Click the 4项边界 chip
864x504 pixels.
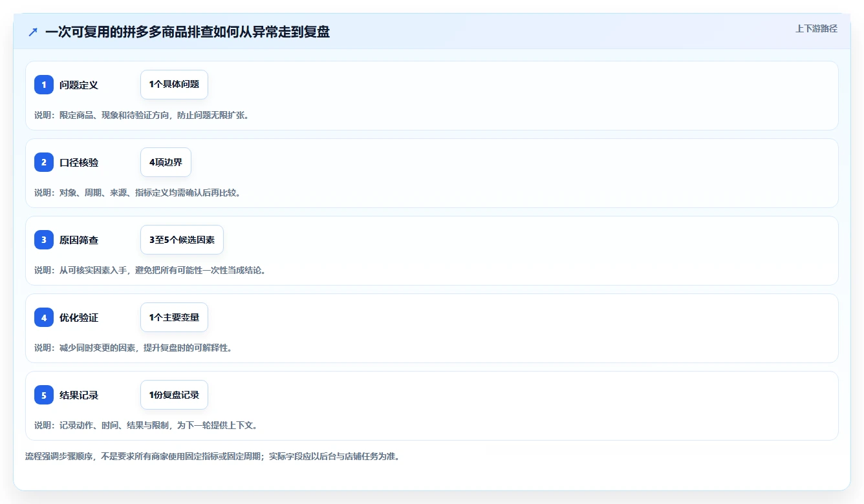(x=166, y=162)
